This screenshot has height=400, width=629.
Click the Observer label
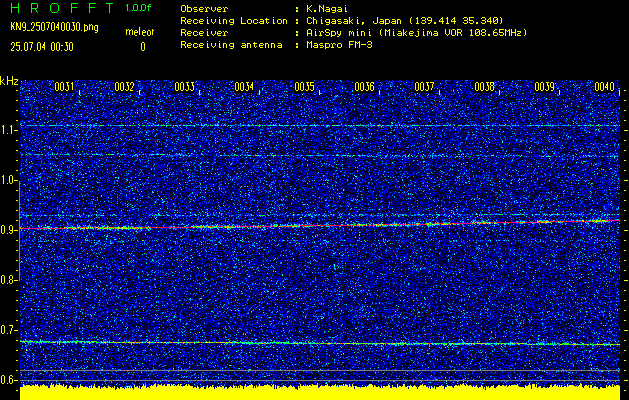pyautogui.click(x=204, y=8)
